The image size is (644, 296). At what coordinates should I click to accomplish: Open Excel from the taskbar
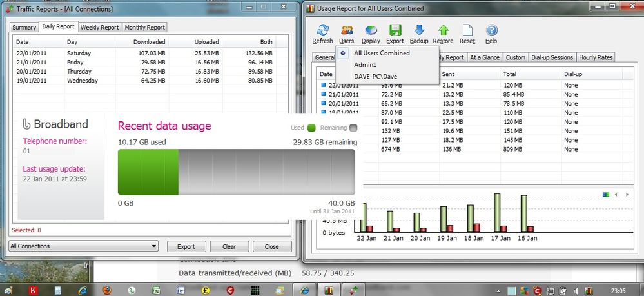(x=157, y=290)
